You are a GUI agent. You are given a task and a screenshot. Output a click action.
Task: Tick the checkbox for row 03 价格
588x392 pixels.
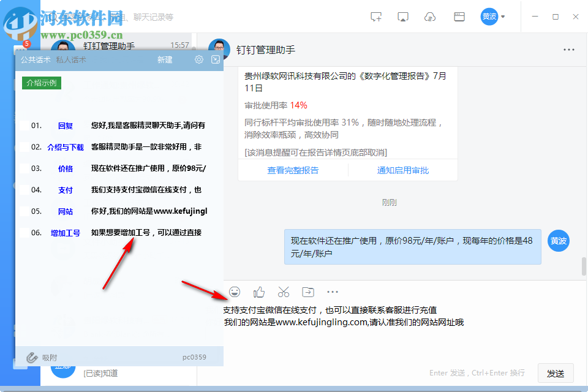tap(24, 168)
